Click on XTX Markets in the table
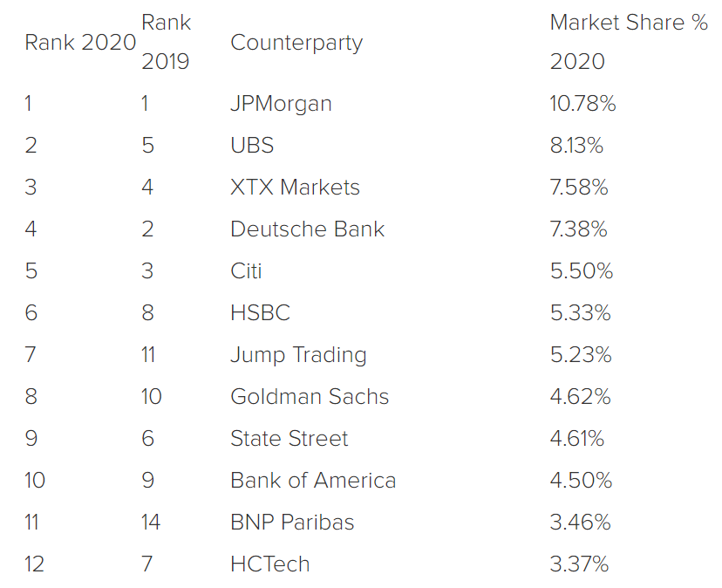The image size is (722, 588). click(x=295, y=188)
